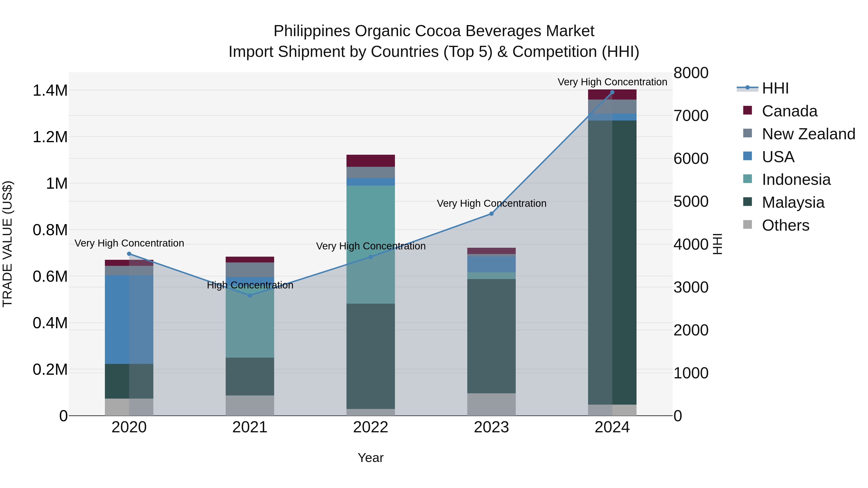
Task: Click 'Very High Concentration' label above 2024
Action: 612,82
